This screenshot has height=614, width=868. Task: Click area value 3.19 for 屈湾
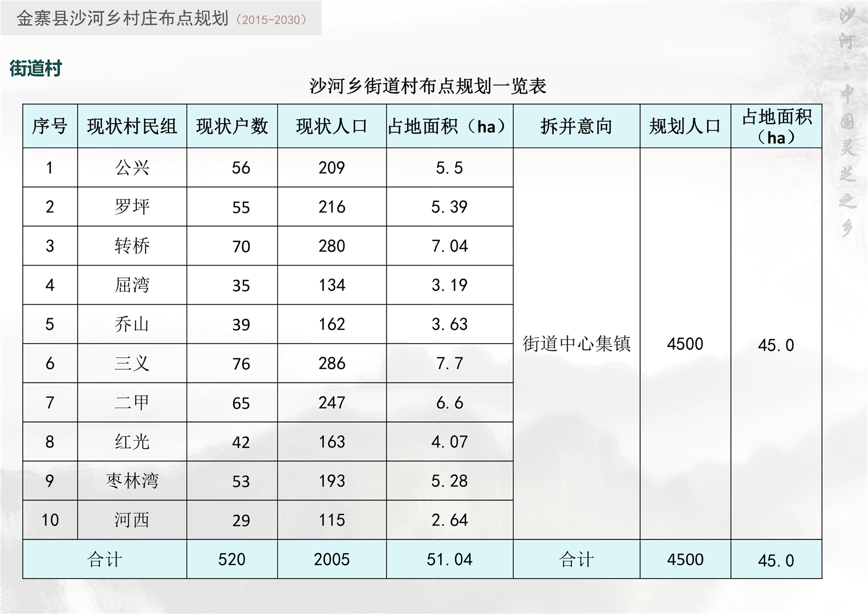click(x=450, y=285)
